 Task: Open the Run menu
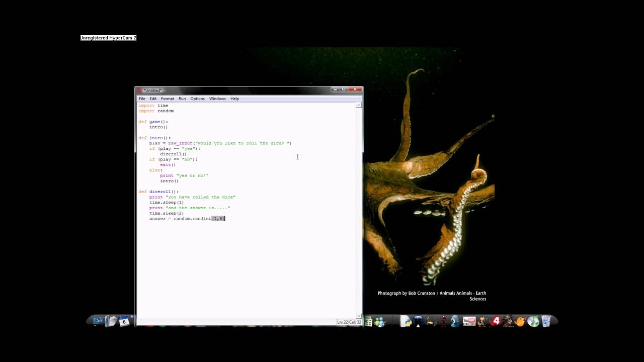[182, 99]
